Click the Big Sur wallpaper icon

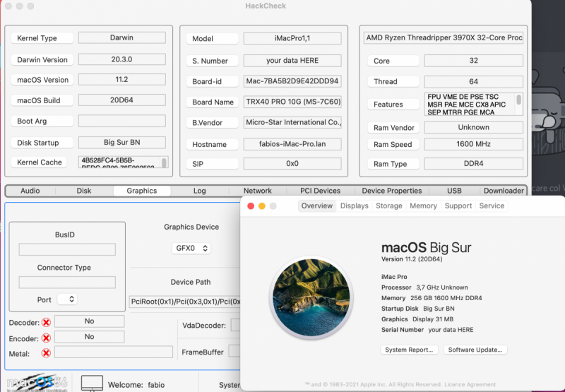[311, 297]
